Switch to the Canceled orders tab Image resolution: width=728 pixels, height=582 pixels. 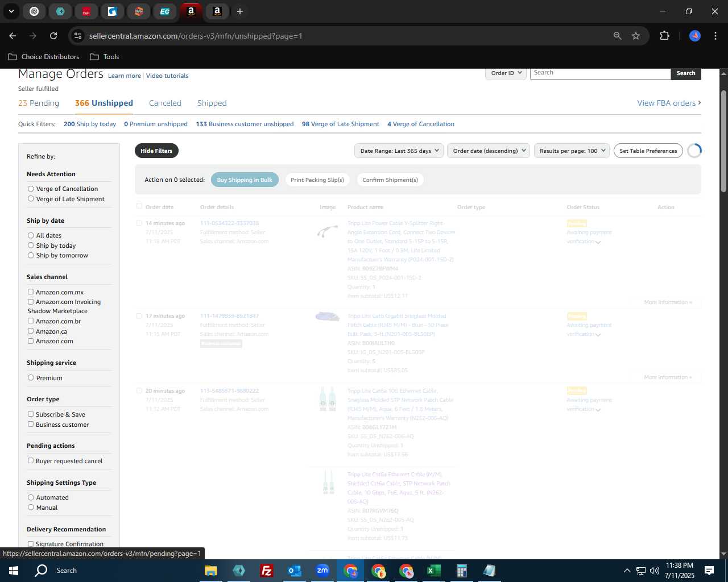tap(165, 103)
